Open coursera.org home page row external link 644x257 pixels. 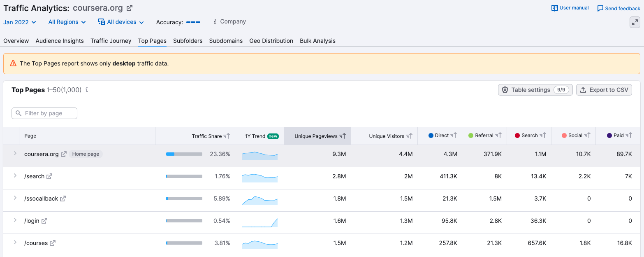click(x=64, y=154)
